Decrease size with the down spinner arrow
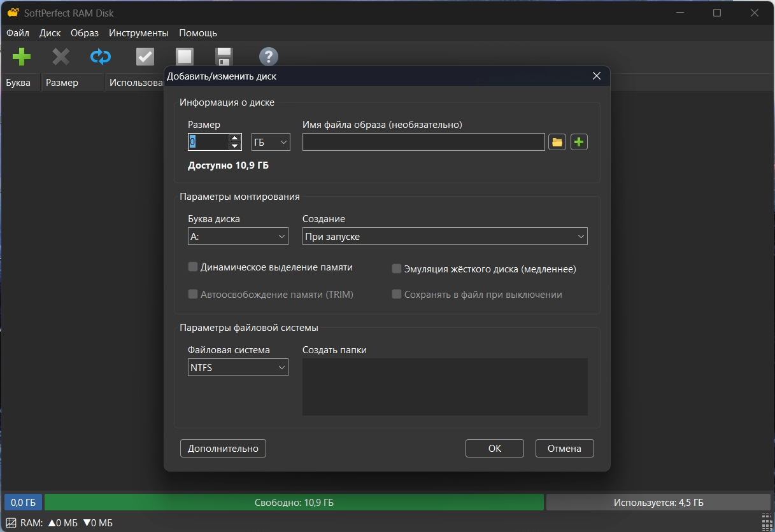The height and width of the screenshot is (532, 775). pos(234,146)
